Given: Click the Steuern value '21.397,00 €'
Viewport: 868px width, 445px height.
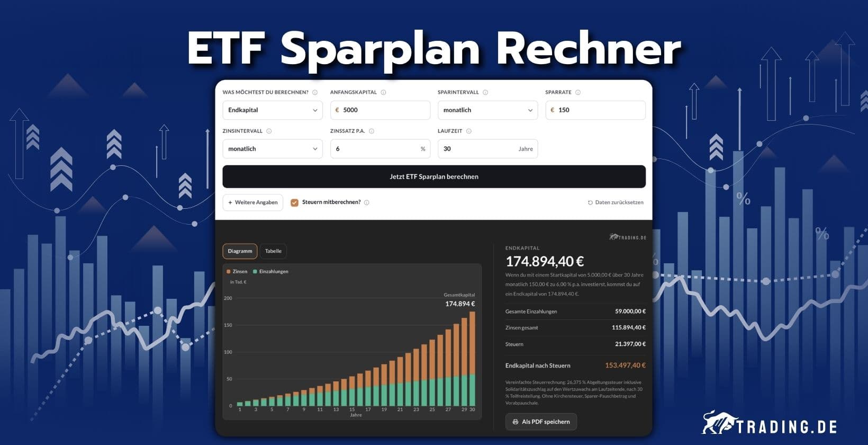Looking at the screenshot, I should (630, 344).
